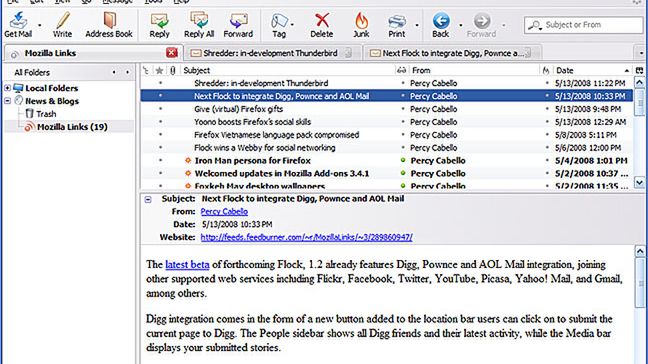Open 'Welcomed updates in Mozilla Add-ons 3.4.1'

[282, 174]
